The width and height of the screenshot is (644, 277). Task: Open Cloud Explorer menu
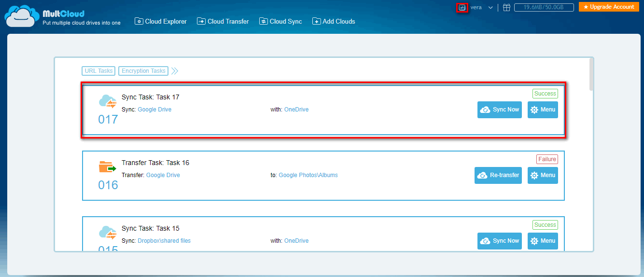pyautogui.click(x=160, y=21)
